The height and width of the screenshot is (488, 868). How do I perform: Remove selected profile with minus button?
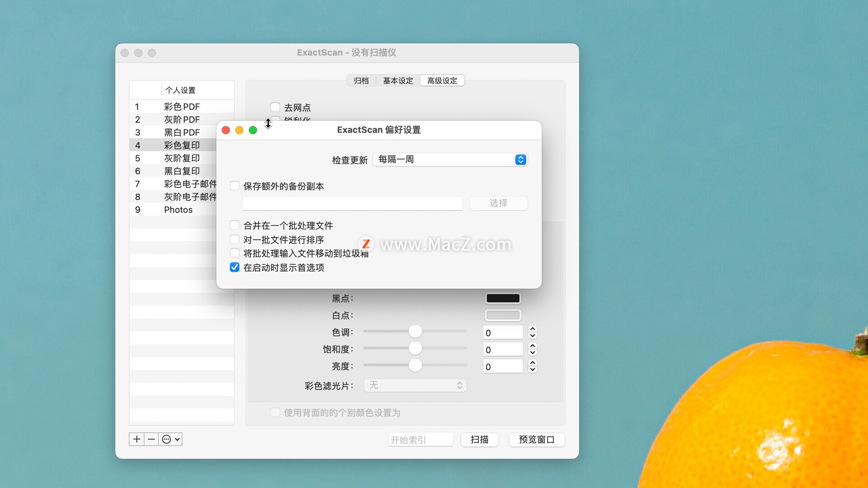(151, 439)
